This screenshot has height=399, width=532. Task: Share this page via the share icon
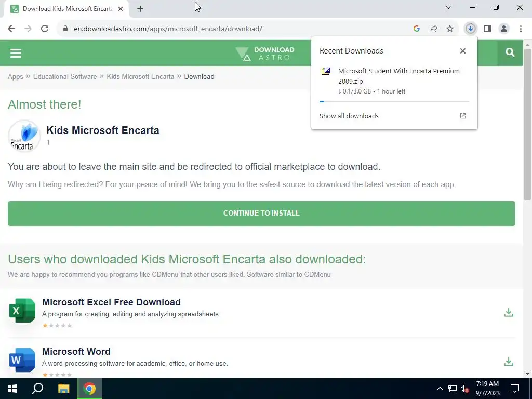pyautogui.click(x=433, y=29)
